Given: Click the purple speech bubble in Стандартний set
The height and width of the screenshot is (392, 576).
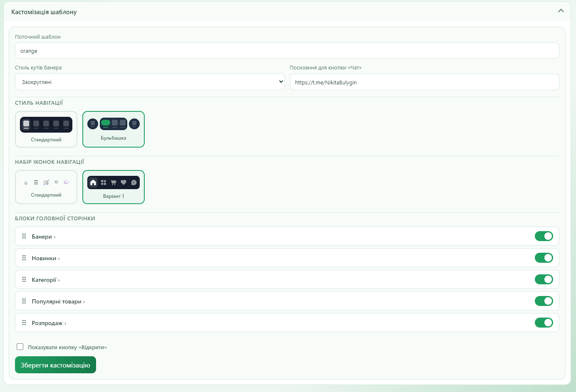Looking at the screenshot, I should coord(67,182).
